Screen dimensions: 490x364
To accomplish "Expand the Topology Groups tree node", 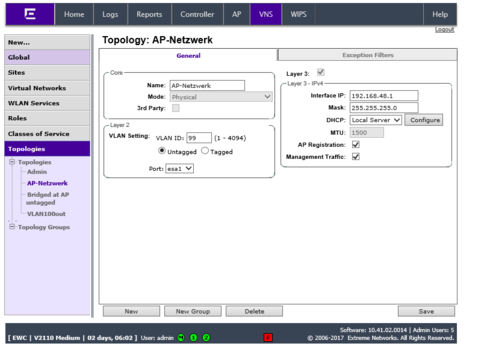I will [12, 227].
